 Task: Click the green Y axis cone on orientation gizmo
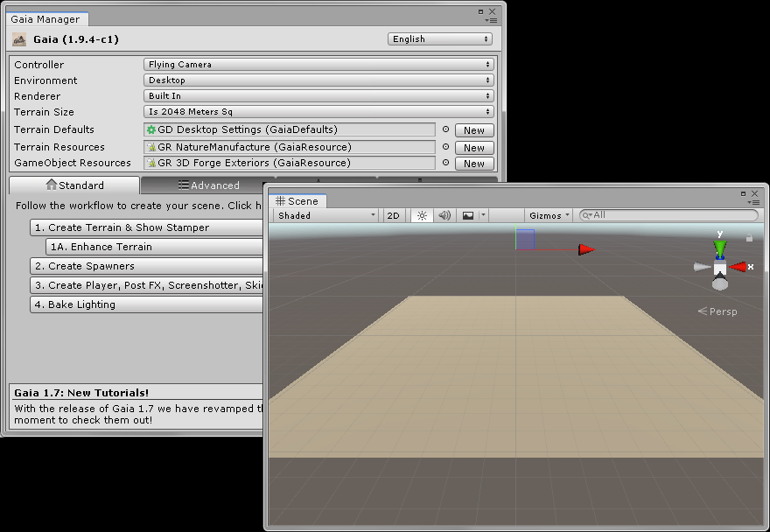pyautogui.click(x=720, y=248)
